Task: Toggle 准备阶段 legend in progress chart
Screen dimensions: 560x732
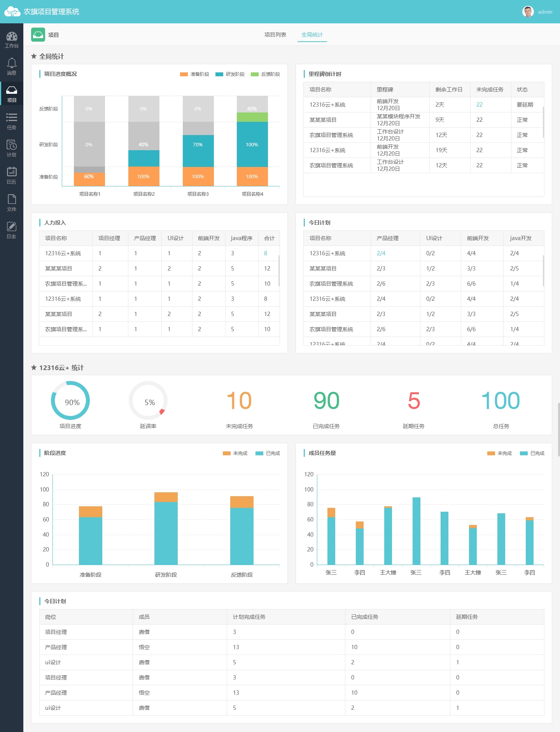Action: tap(194, 74)
